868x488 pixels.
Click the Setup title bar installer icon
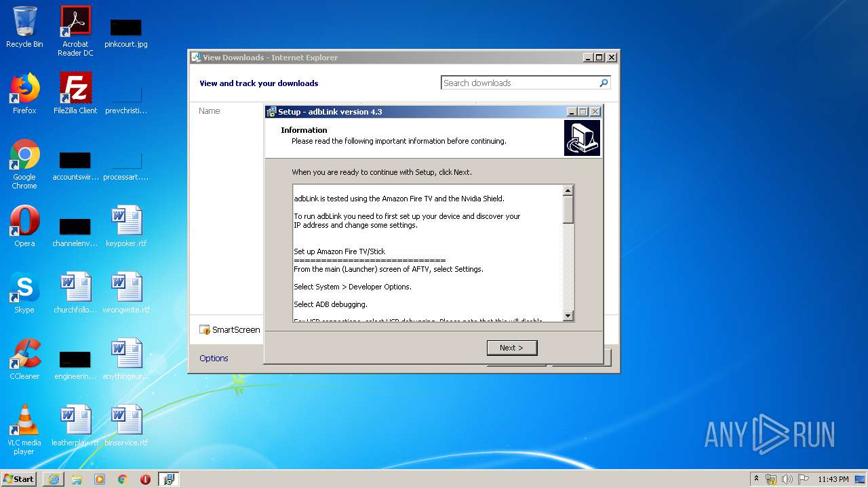[x=271, y=112]
